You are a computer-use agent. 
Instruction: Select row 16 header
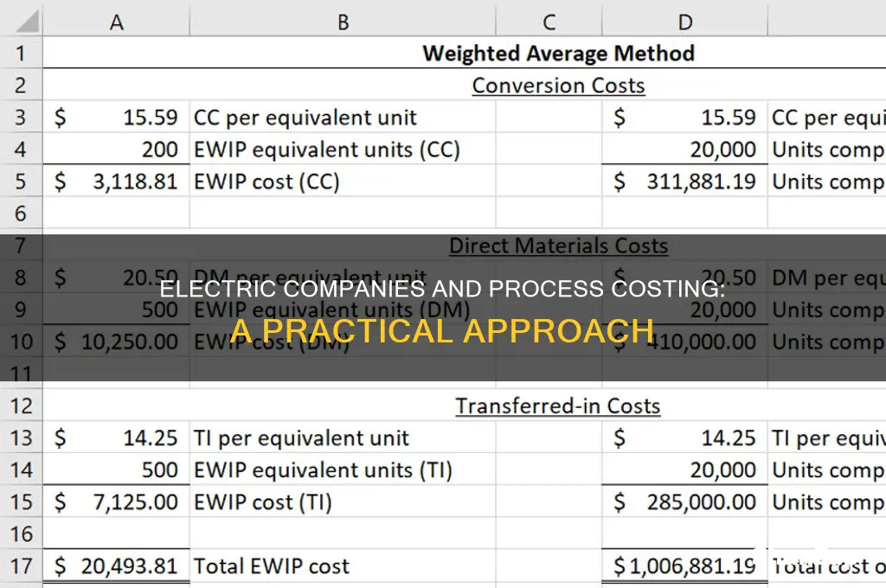pos(21,534)
